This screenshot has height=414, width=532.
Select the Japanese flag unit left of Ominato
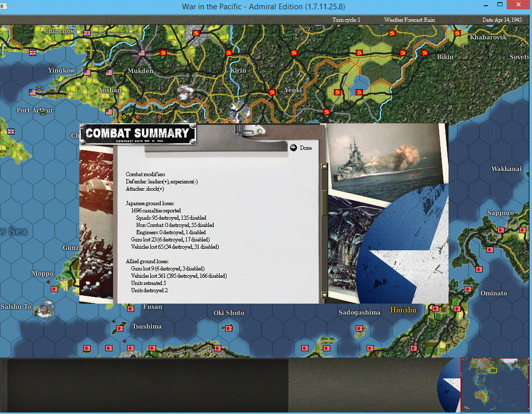point(468,289)
